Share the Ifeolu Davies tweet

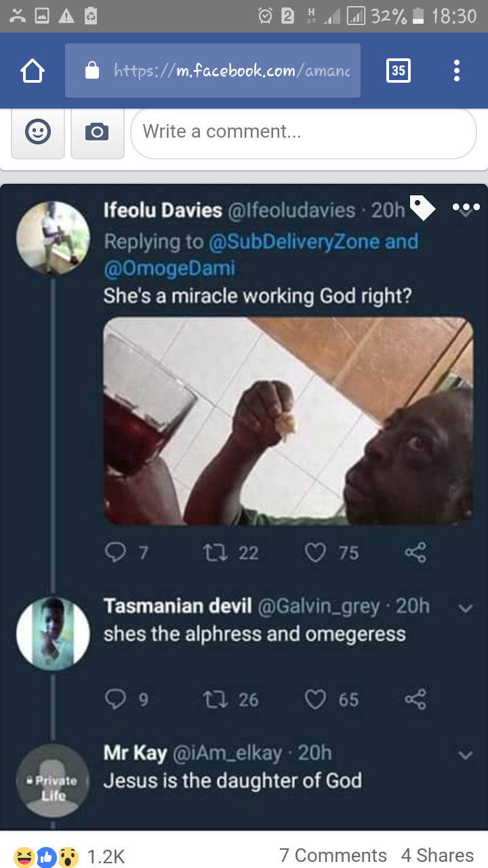point(415,553)
